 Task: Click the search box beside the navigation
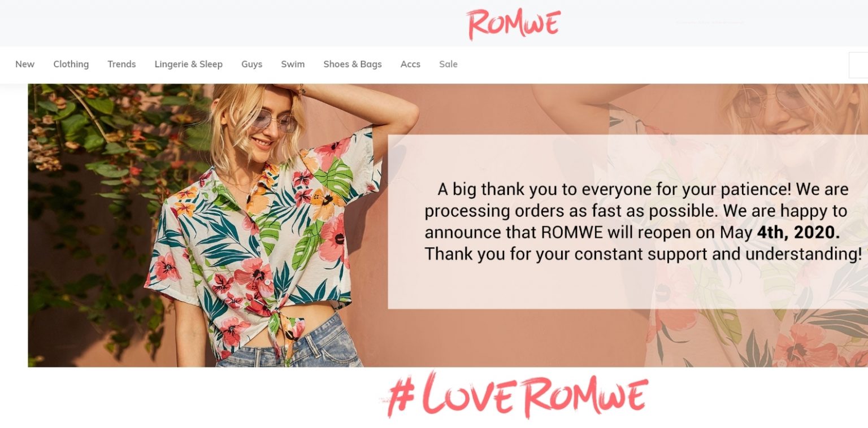tap(858, 65)
